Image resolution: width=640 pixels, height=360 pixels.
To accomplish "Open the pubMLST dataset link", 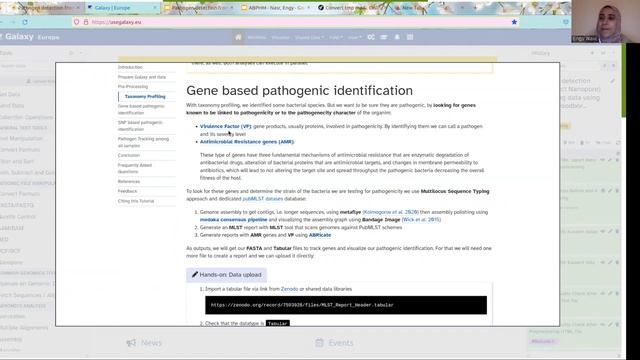I will [x=262, y=199].
